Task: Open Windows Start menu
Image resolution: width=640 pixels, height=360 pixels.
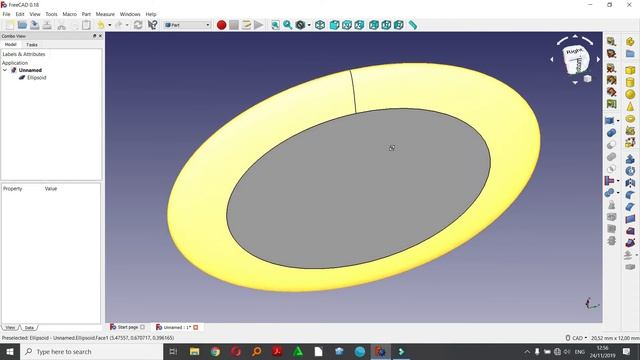Action: 10,351
